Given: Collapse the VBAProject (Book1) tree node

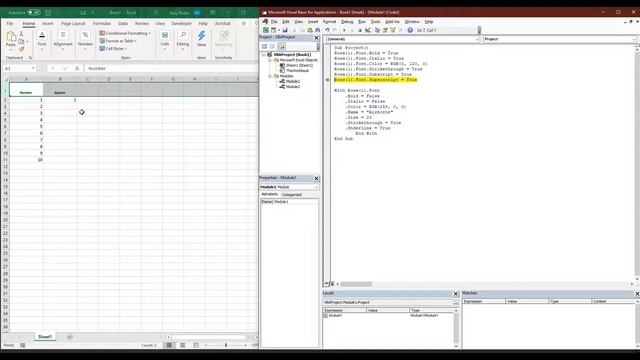Looking at the screenshot, I should (264, 55).
